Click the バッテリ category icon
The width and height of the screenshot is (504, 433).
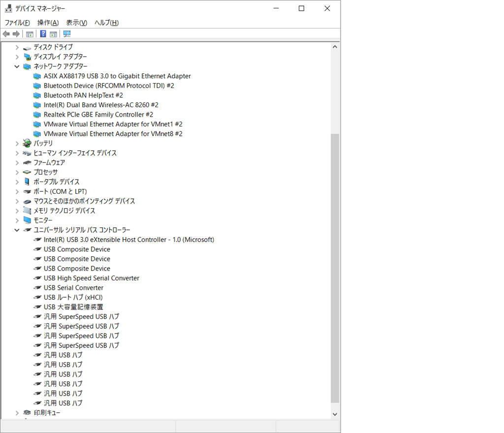[28, 143]
